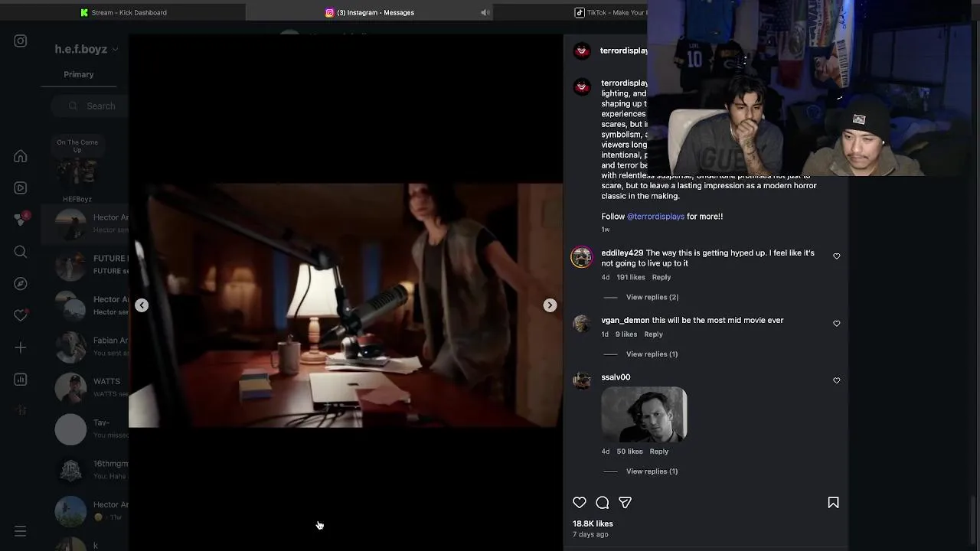Go to Home feed icon
980x551 pixels.
tap(21, 156)
